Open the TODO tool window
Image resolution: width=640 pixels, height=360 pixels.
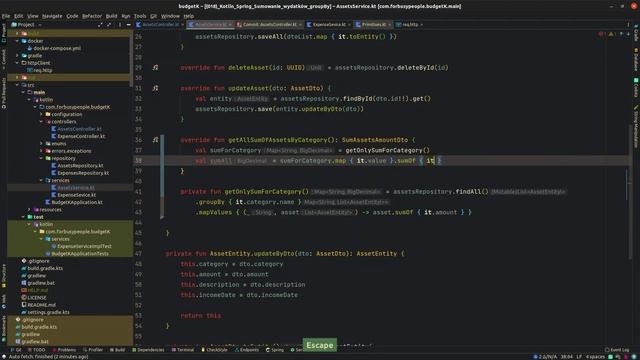pyautogui.click(x=36, y=350)
